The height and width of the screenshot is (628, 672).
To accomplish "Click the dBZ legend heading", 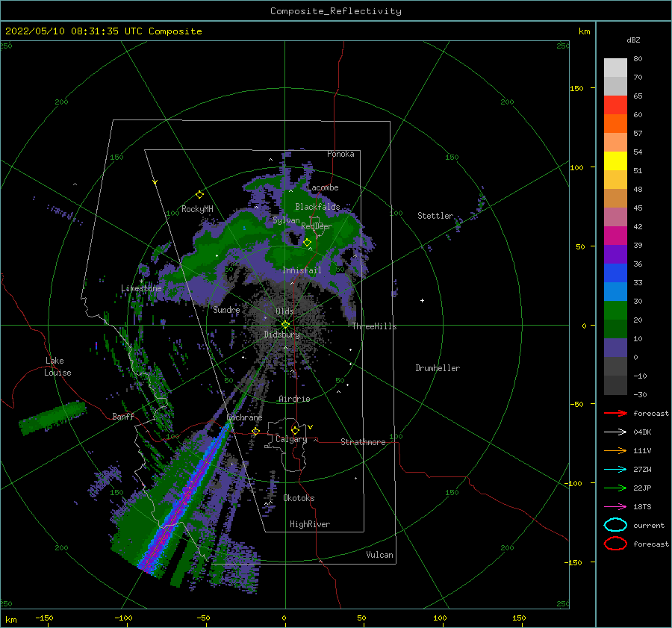I will coord(633,40).
